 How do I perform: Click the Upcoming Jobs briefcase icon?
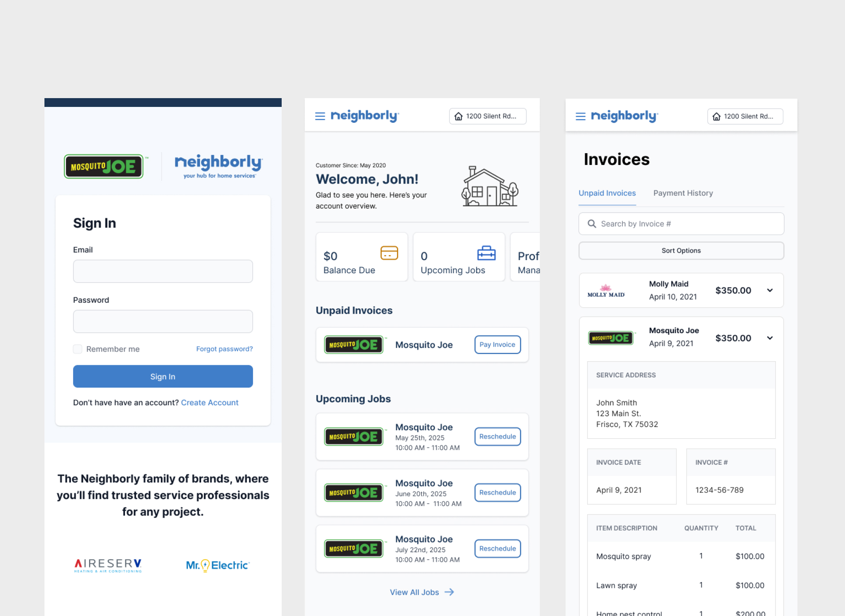tap(486, 253)
